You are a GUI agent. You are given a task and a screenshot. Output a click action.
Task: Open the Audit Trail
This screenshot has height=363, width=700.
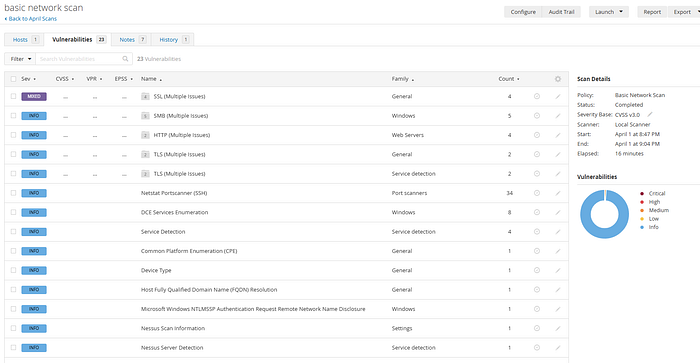tap(561, 12)
